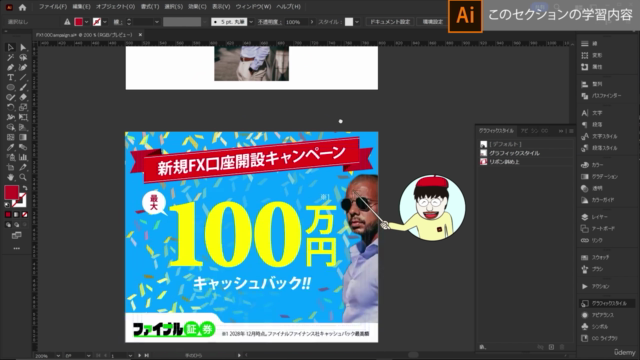
Task: Set toolbox paint mode to Color
Action: 8,214
